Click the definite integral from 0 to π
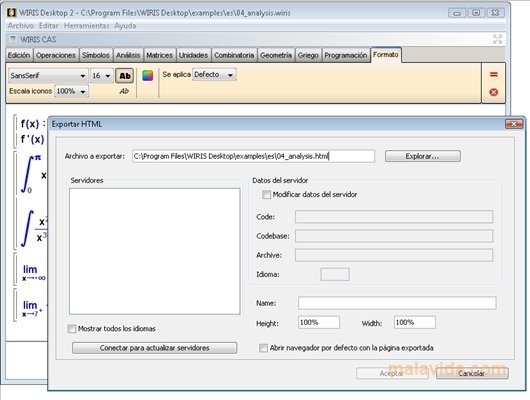The height and width of the screenshot is (400, 530). 33,174
